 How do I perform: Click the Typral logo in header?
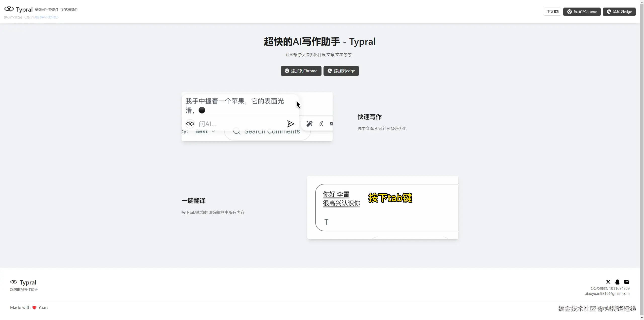coord(9,9)
